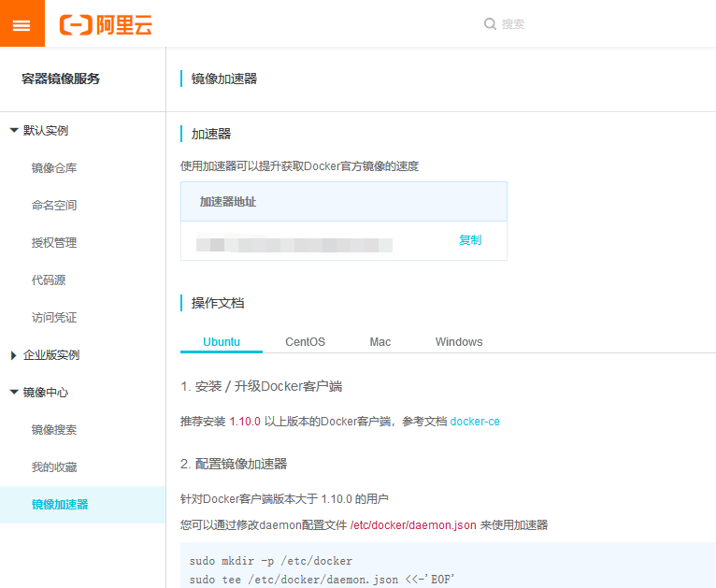
Task: Select 代码源 in the sidebar
Action: tap(49, 280)
